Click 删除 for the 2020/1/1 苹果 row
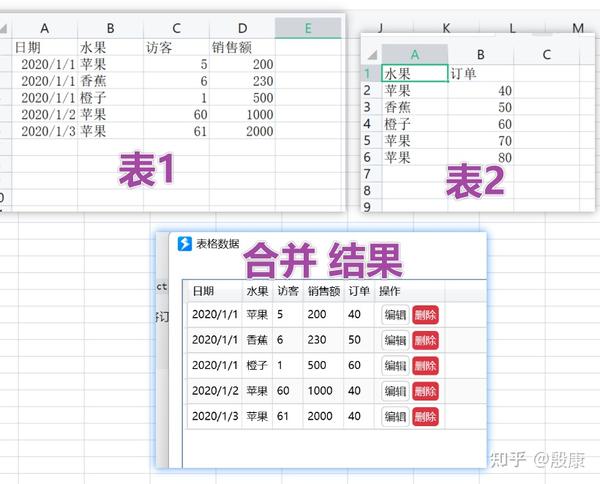 point(425,315)
